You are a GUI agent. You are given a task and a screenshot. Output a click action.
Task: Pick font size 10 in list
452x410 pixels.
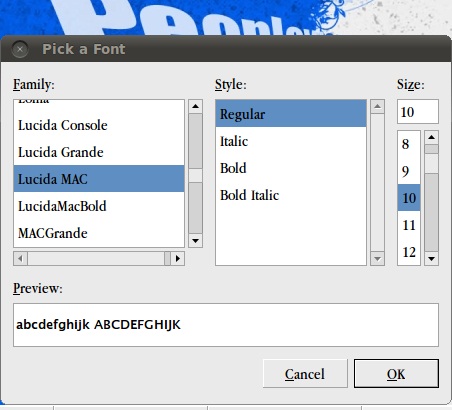click(x=409, y=198)
